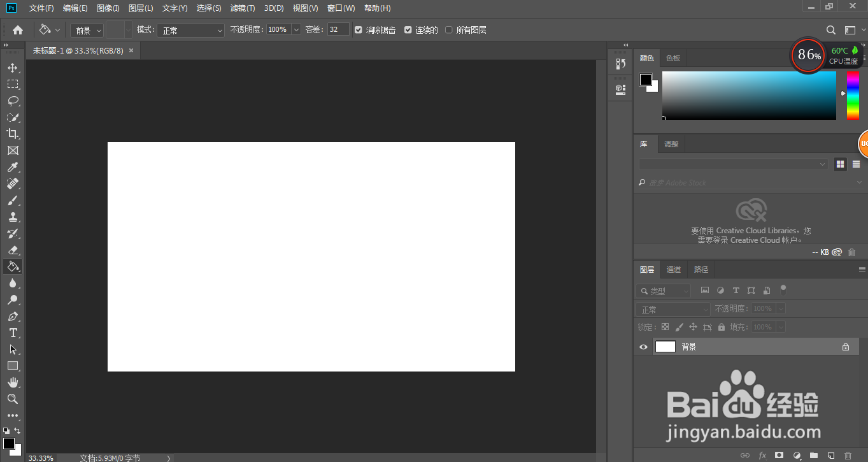Click the Add layer mask icon
The width and height of the screenshot is (868, 462).
(779, 456)
